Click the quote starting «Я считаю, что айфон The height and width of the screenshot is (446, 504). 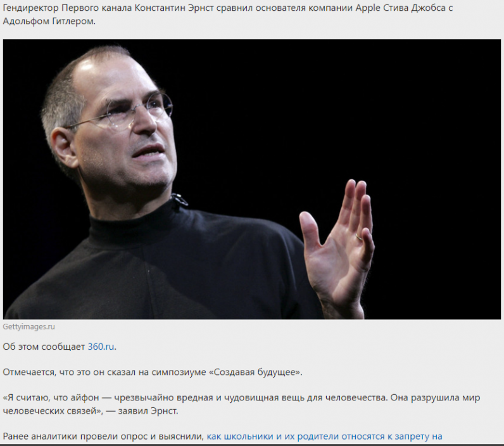coord(241,404)
